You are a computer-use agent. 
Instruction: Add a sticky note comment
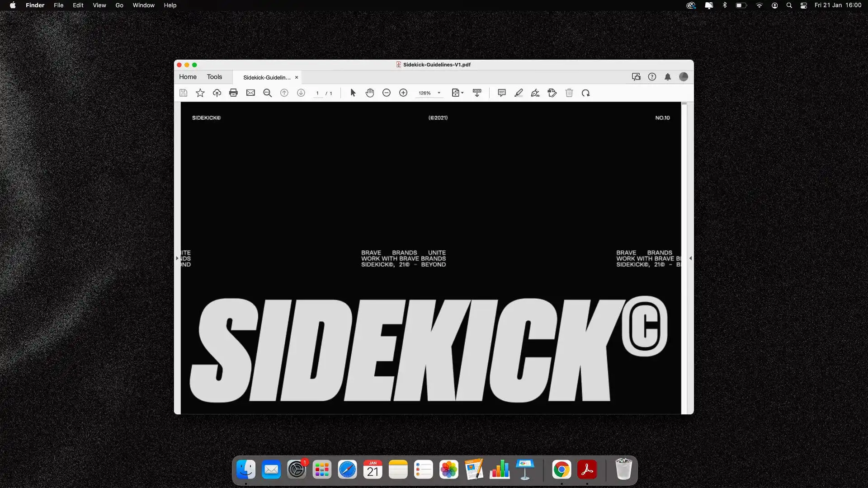(x=502, y=93)
